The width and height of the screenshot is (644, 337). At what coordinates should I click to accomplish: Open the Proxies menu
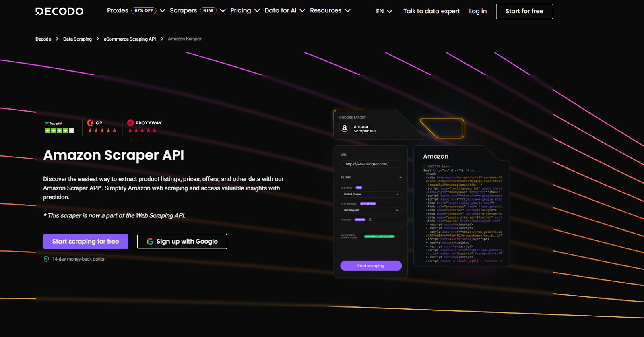[x=118, y=10]
